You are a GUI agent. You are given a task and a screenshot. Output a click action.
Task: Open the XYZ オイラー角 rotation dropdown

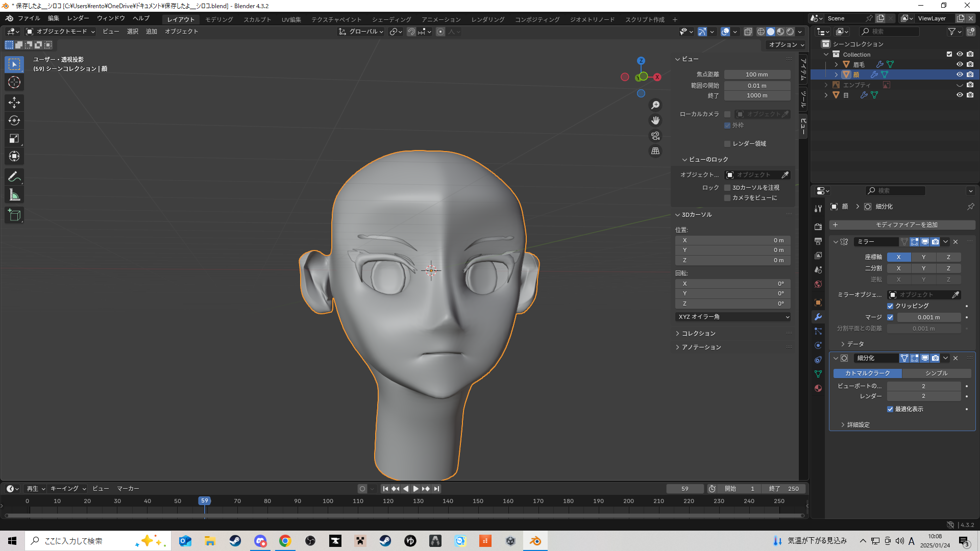coord(733,317)
